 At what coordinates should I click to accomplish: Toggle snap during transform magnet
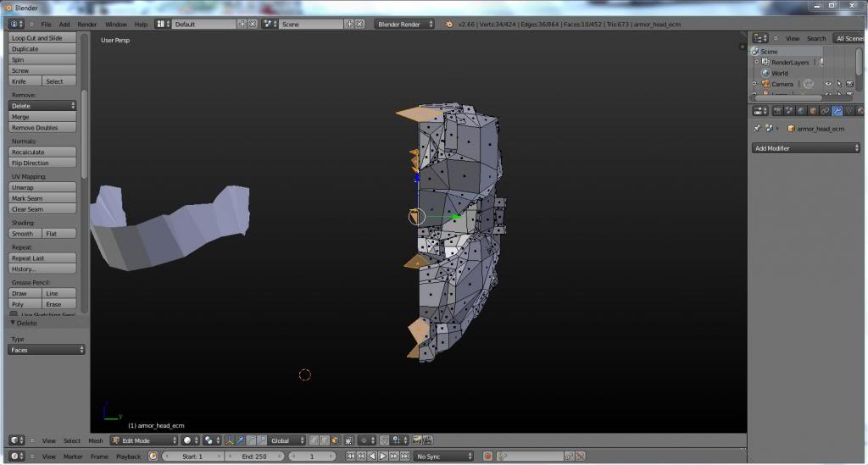pyautogui.click(x=385, y=440)
